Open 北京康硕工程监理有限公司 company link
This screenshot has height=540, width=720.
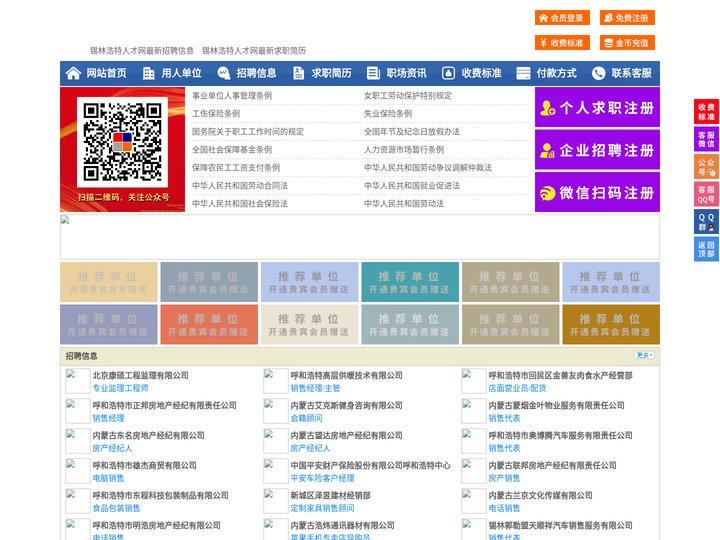pos(141,375)
